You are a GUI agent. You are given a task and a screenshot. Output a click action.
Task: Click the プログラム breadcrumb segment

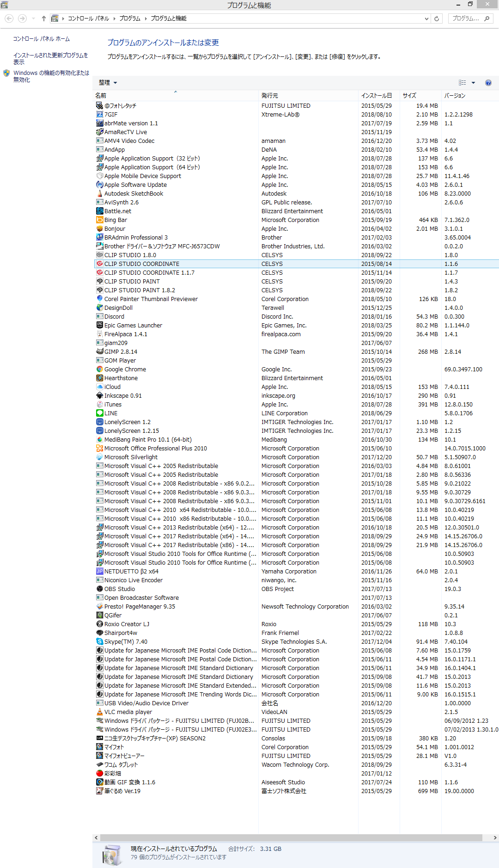[130, 18]
